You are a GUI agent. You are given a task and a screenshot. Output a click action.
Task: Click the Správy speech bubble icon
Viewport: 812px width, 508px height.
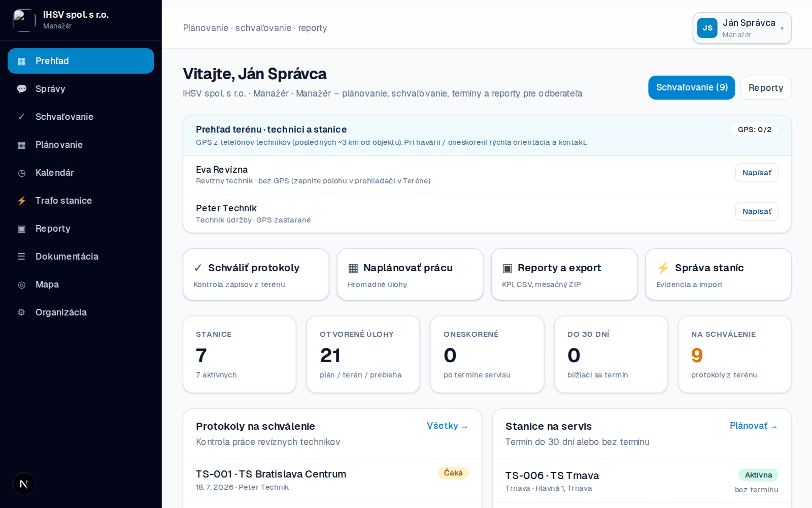(x=21, y=89)
